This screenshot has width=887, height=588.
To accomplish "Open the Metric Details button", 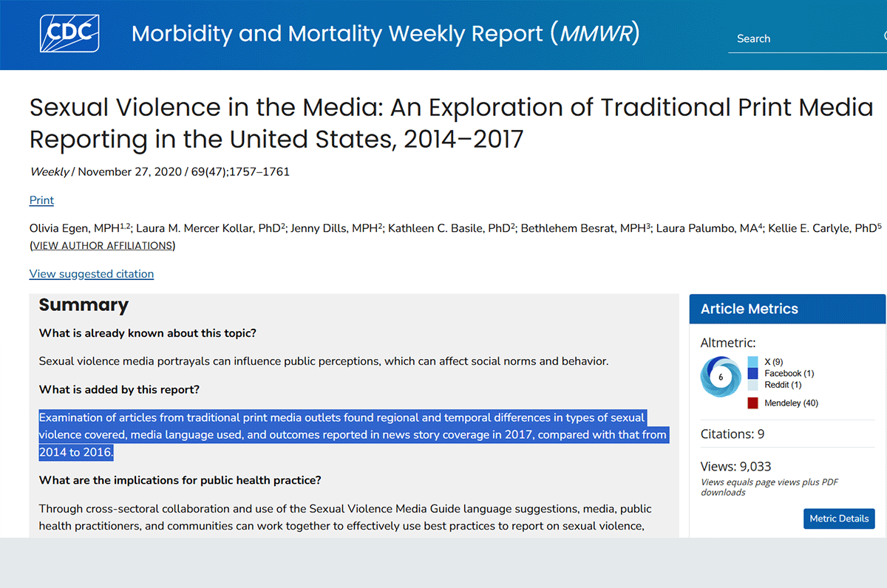I will coord(839,519).
